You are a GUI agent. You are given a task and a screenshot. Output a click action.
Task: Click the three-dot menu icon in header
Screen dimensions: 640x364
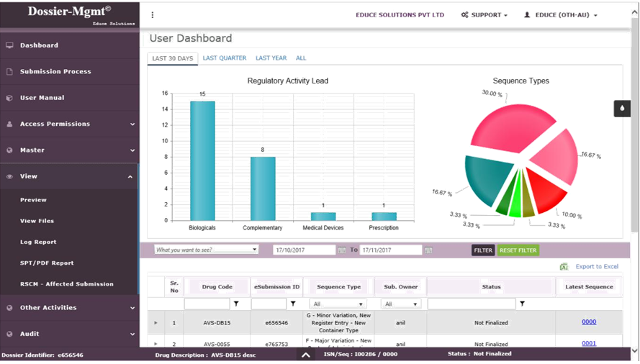pyautogui.click(x=153, y=15)
